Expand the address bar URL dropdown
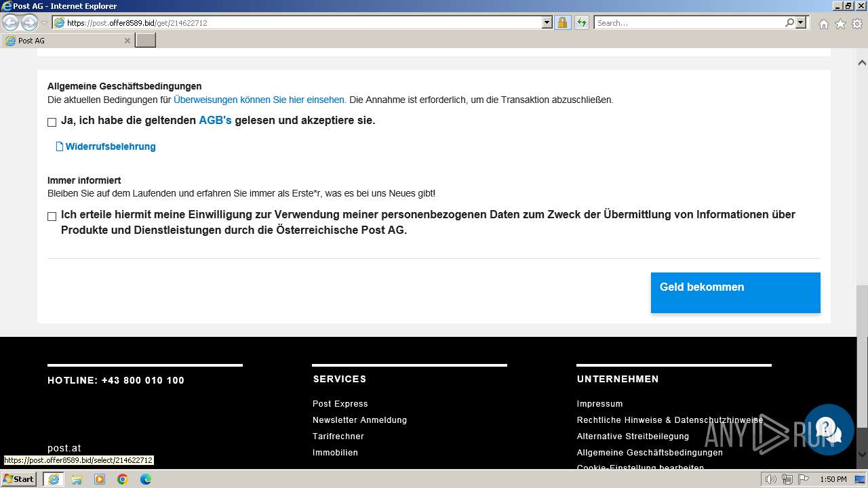868x488 pixels. (547, 22)
